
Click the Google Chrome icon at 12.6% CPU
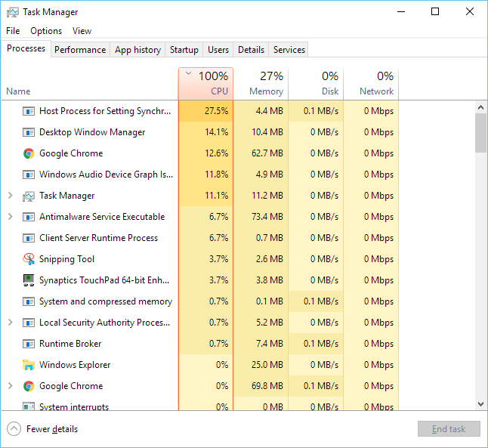pos(29,153)
